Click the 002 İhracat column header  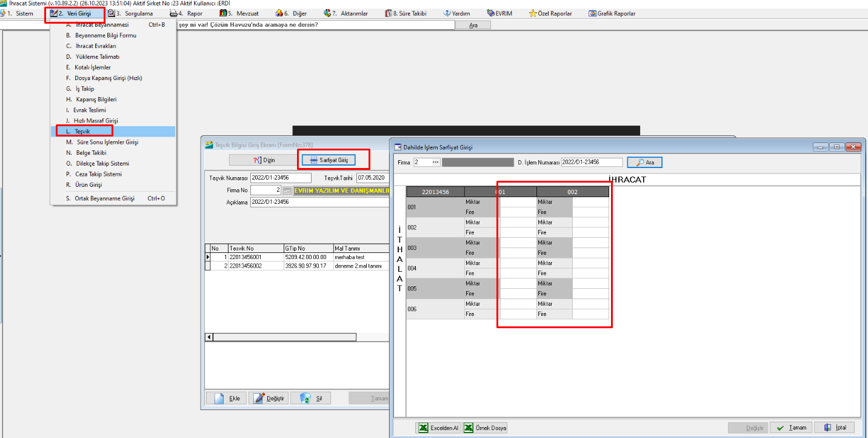573,192
